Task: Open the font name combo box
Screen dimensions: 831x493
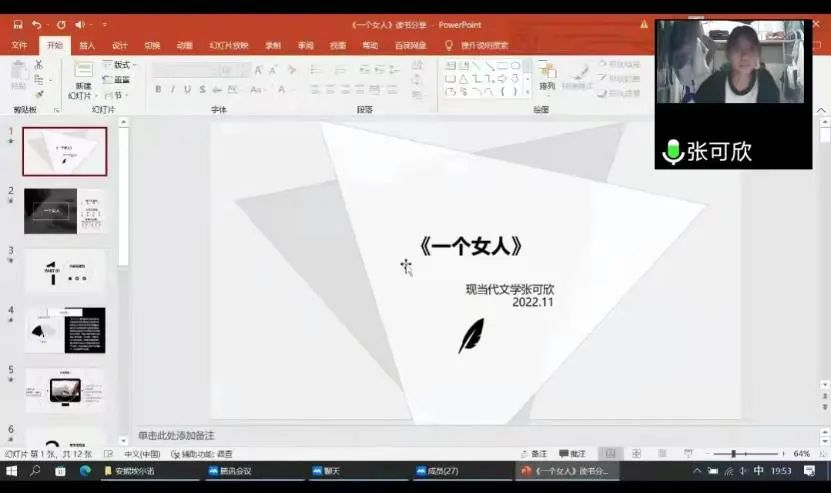Action: coord(185,70)
